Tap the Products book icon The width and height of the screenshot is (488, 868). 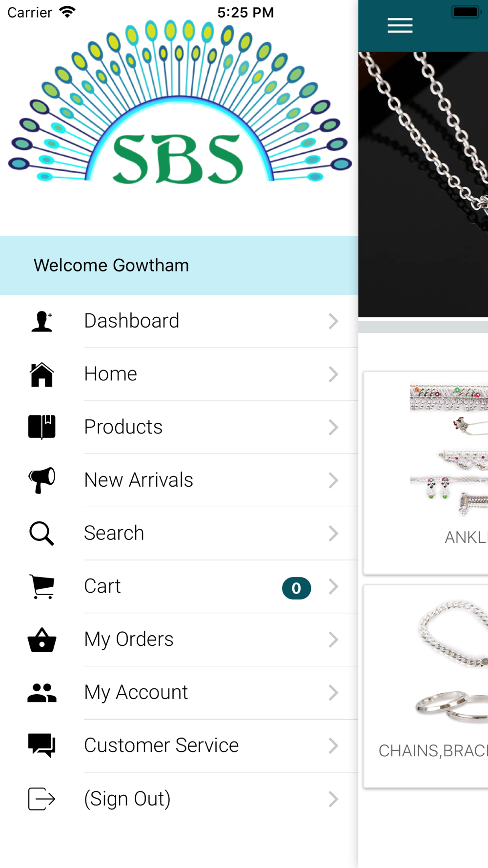click(42, 427)
